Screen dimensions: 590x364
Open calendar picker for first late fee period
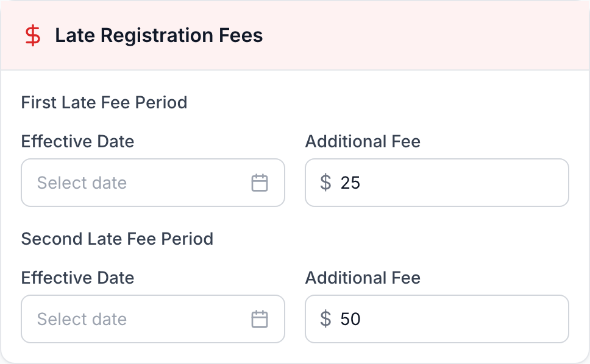click(x=260, y=183)
